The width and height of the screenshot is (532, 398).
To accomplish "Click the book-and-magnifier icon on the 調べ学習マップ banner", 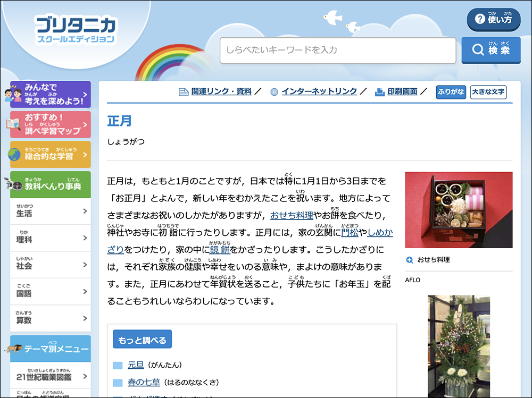I will point(14,124).
